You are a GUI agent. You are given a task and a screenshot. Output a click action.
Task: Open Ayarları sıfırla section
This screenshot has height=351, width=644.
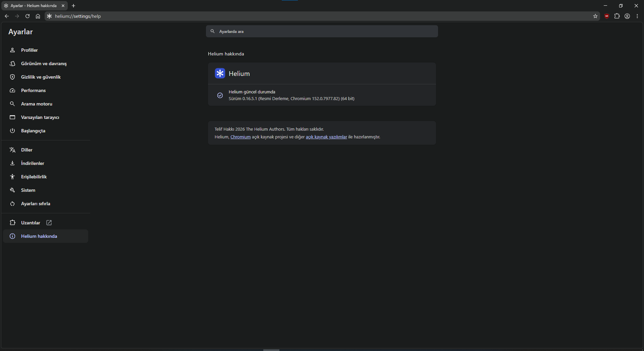click(x=46, y=204)
